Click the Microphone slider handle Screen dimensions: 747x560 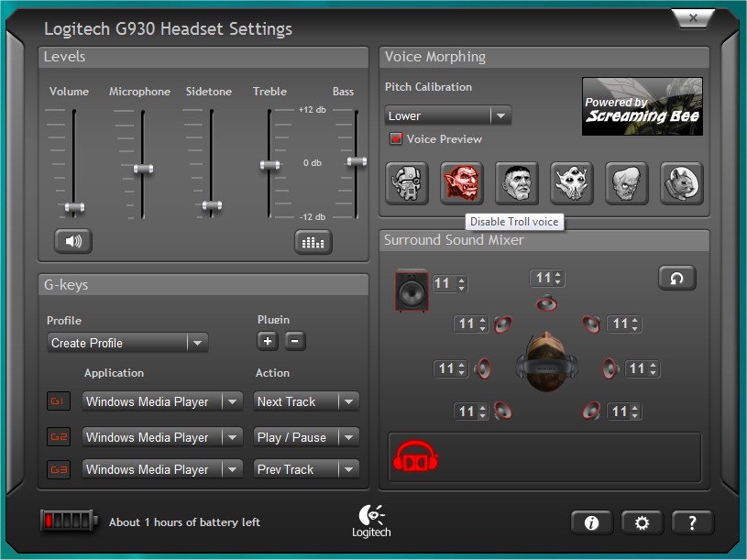pos(143,169)
